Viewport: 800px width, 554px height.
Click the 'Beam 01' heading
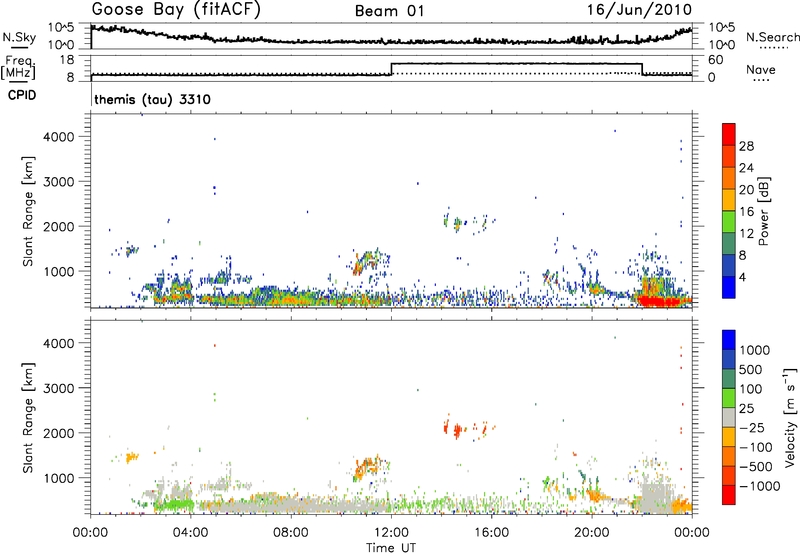point(390,11)
